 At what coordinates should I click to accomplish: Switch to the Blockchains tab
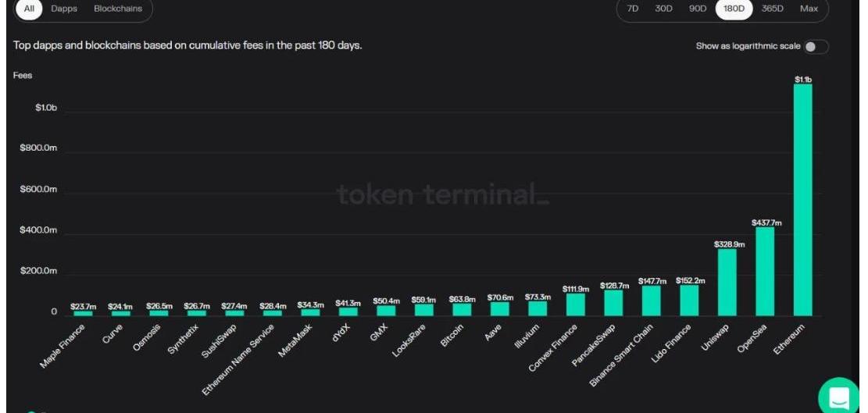click(x=118, y=9)
